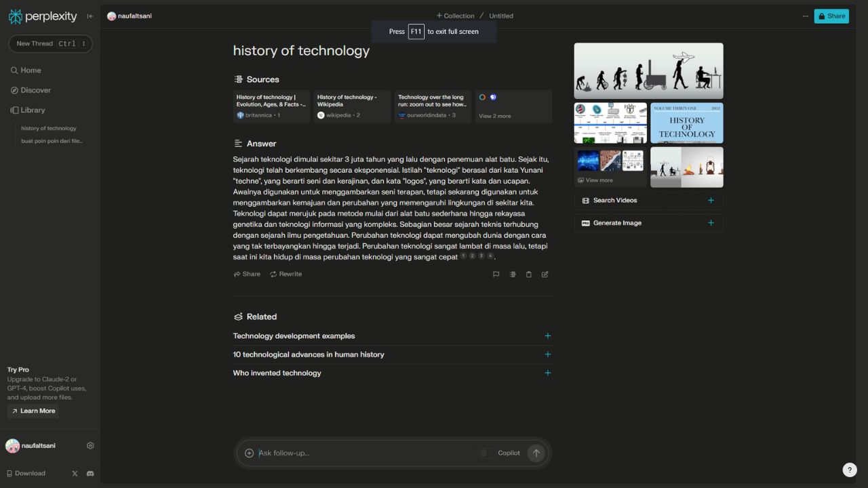Viewport: 868px width, 488px height.
Task: Open account settings gear icon
Action: click(x=90, y=446)
